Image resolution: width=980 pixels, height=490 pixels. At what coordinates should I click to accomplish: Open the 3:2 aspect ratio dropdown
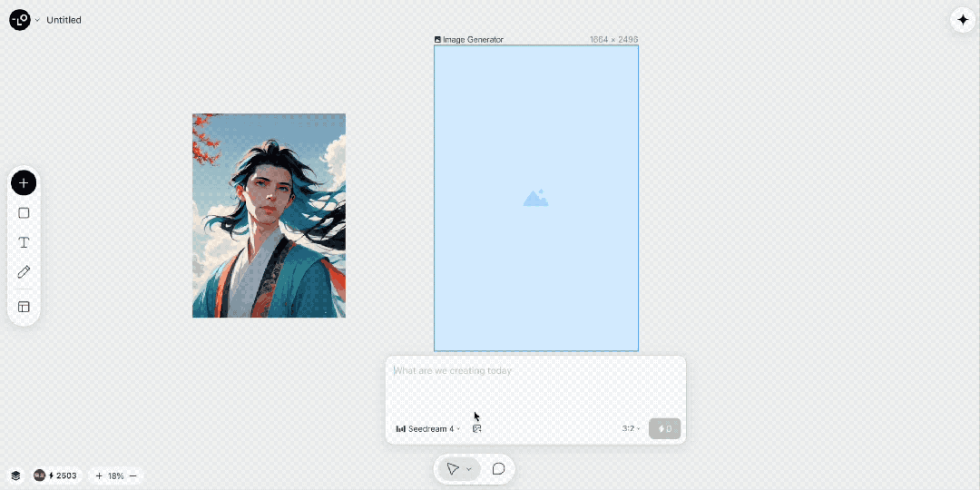(631, 428)
